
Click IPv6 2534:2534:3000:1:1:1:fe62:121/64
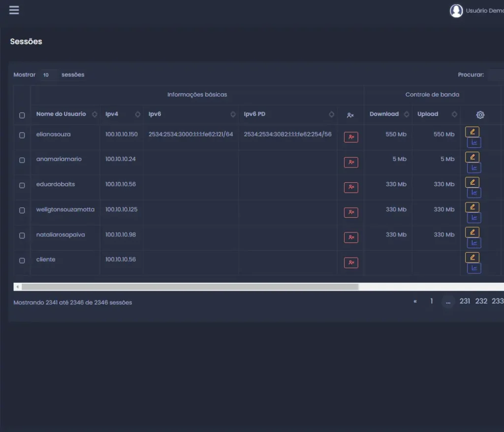pyautogui.click(x=190, y=134)
